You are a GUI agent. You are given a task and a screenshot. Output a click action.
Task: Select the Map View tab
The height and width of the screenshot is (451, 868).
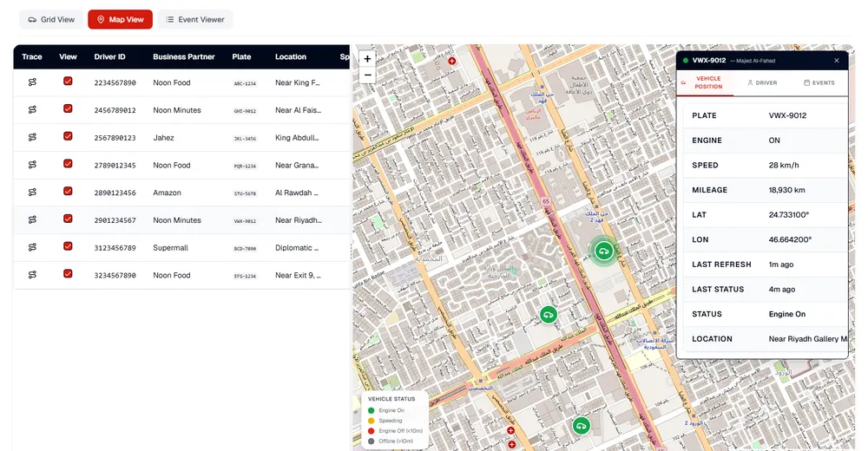click(x=120, y=19)
